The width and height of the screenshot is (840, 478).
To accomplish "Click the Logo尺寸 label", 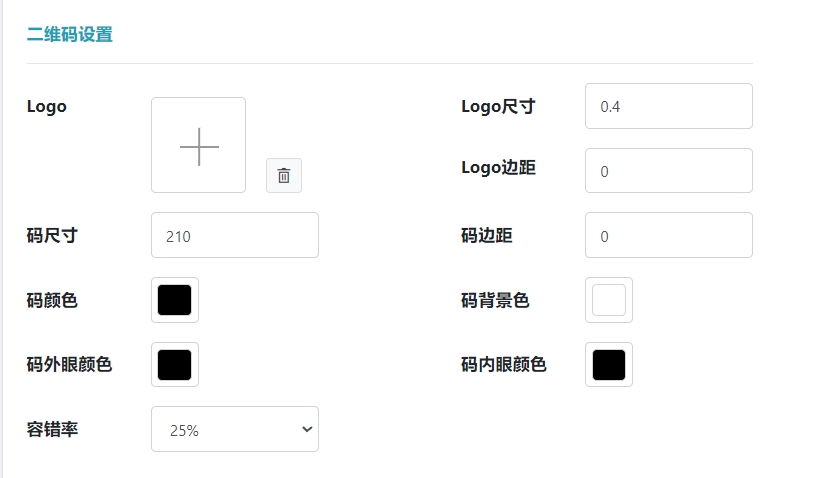I will 498,106.
